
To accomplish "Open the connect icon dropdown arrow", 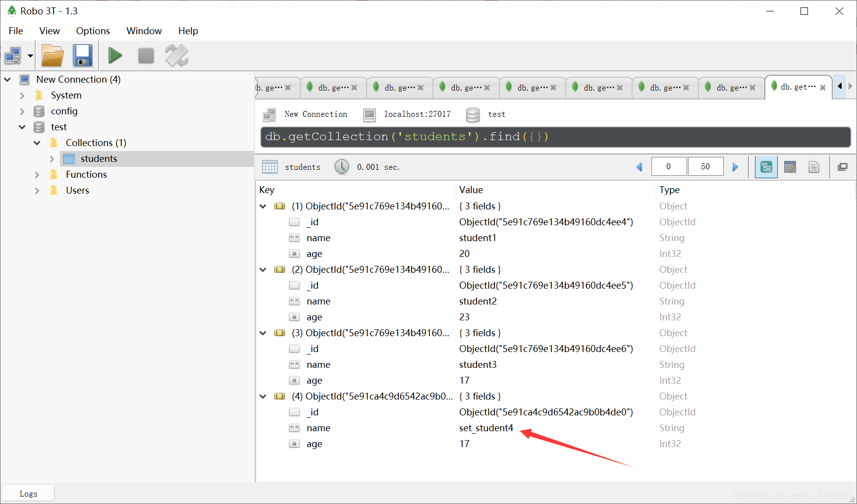I will (30, 56).
